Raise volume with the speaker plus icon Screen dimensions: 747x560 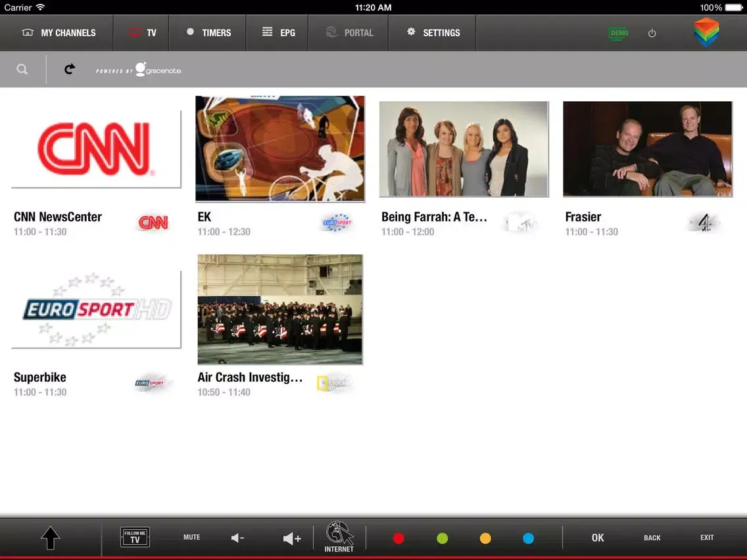[x=292, y=538]
